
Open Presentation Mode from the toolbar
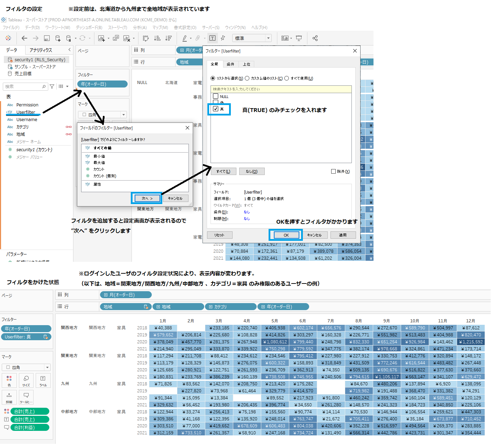pos(299,38)
